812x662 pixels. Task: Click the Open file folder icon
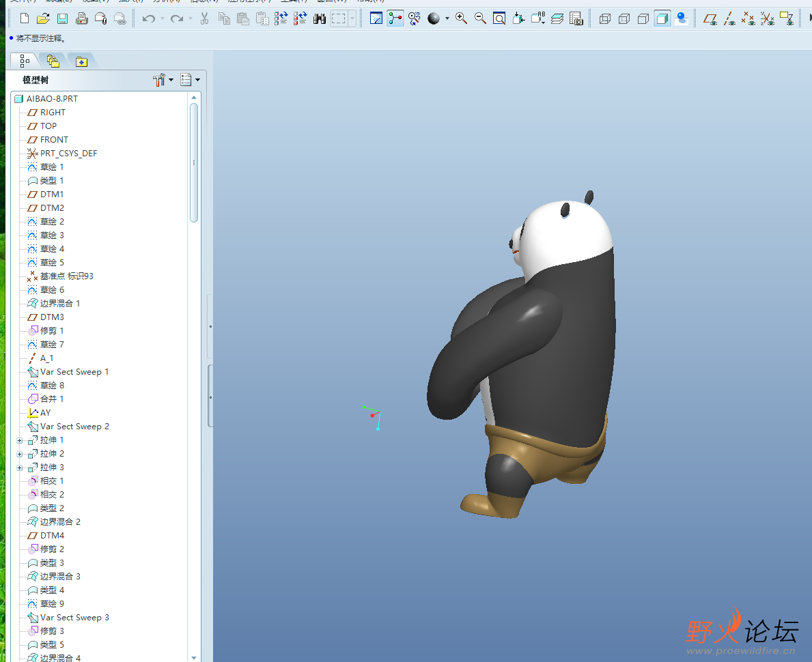click(44, 18)
